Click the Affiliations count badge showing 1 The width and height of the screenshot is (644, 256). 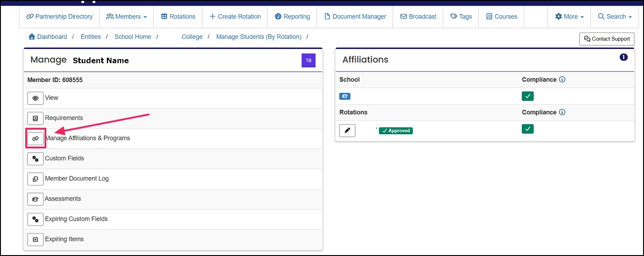point(623,57)
